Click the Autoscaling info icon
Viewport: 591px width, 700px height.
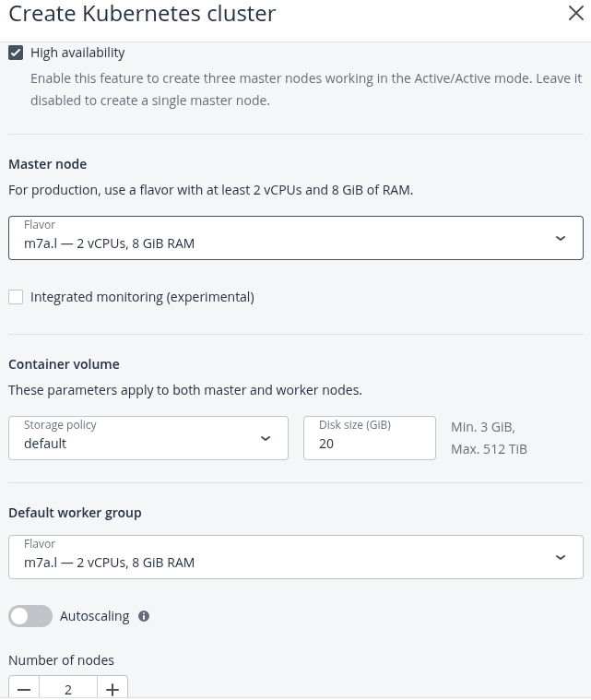coord(144,616)
